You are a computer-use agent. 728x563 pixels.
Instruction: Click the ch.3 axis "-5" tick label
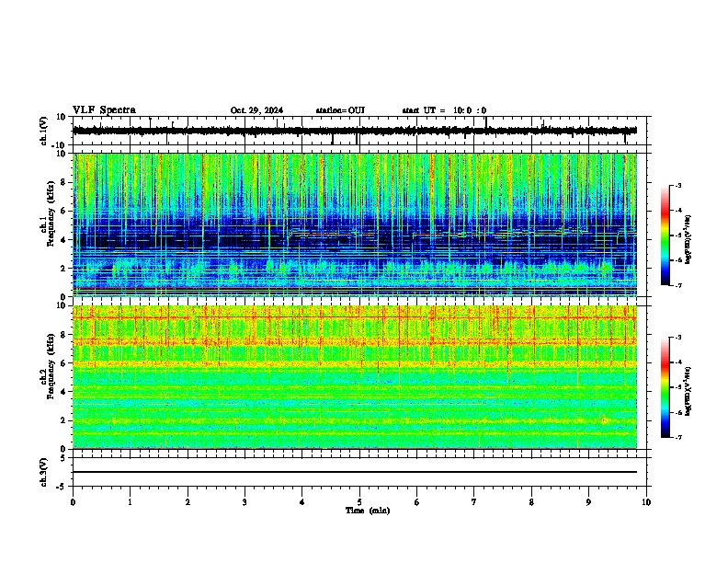coord(63,487)
